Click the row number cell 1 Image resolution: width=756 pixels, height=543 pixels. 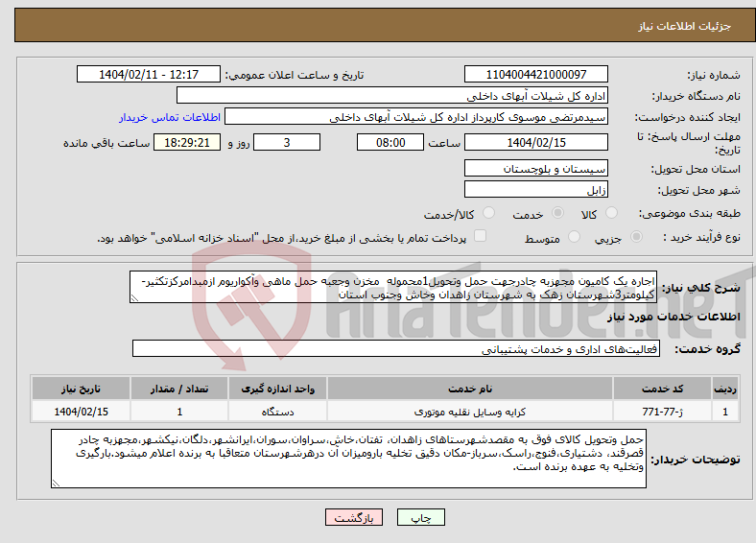[725, 412]
